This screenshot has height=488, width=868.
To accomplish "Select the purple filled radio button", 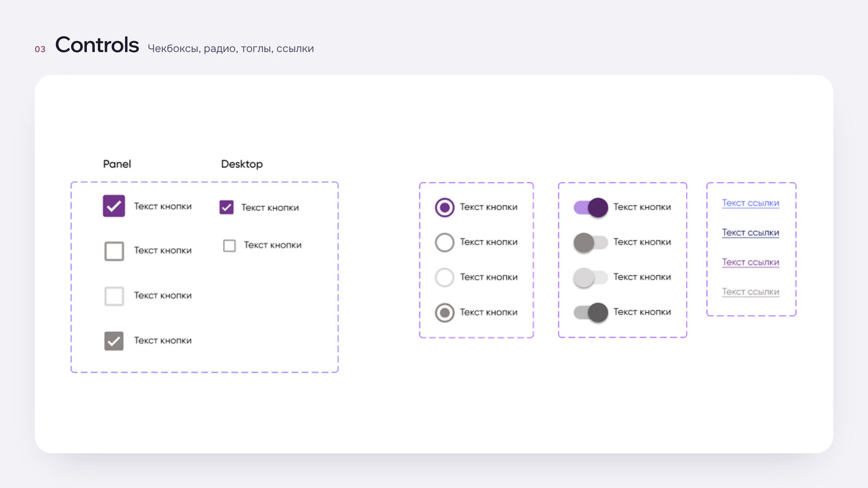I will pos(444,207).
